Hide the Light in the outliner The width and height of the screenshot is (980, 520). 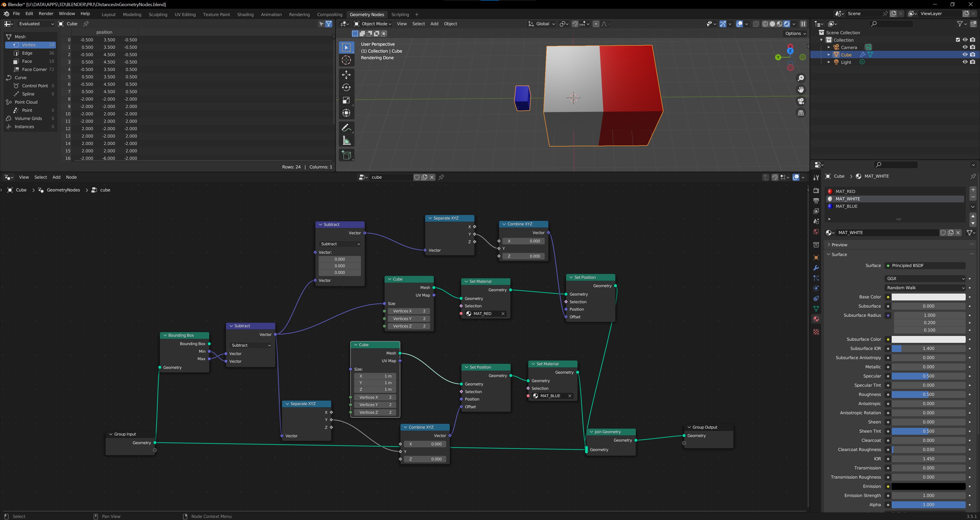pos(965,62)
